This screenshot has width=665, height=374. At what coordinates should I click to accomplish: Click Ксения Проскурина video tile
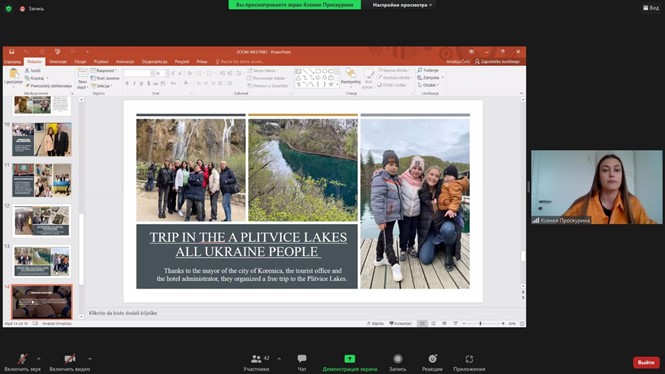coord(596,187)
